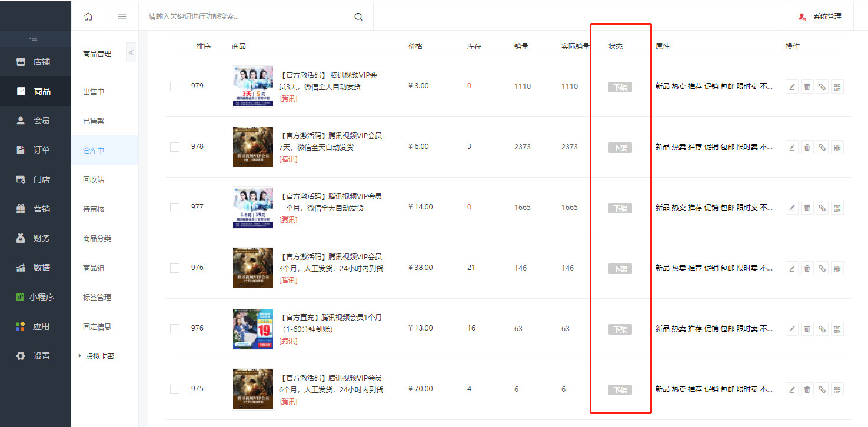Delete the ¥38.00 product via trash icon
The height and width of the screenshot is (427, 868).
[x=807, y=269]
